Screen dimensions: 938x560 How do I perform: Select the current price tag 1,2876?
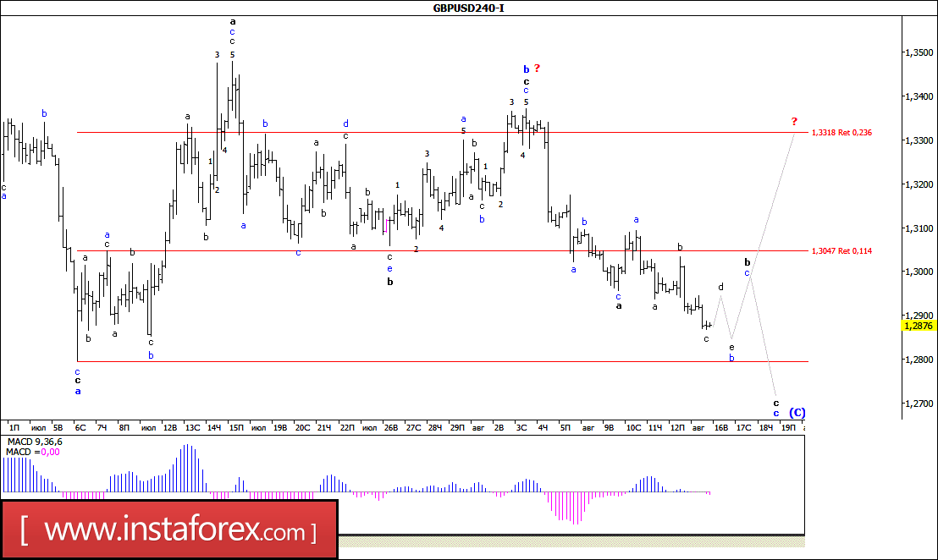click(919, 326)
